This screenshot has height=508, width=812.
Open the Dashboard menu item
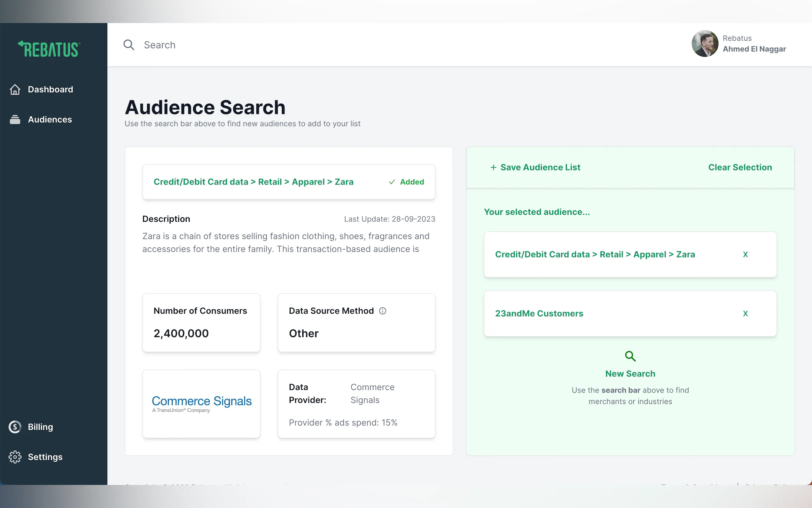pos(51,89)
